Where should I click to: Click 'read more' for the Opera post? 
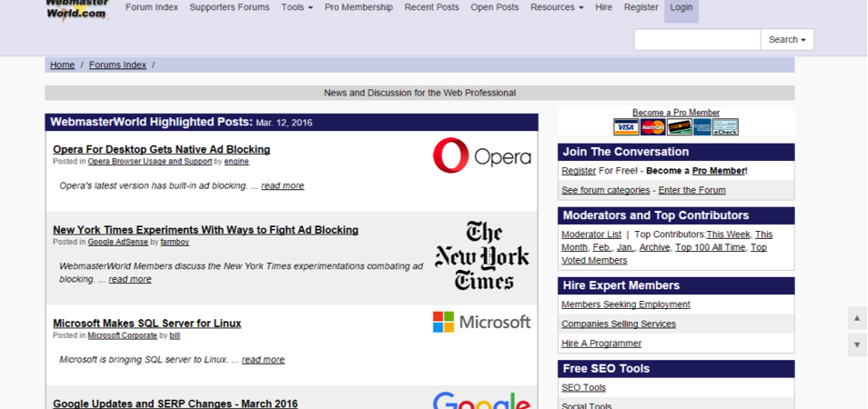283,185
